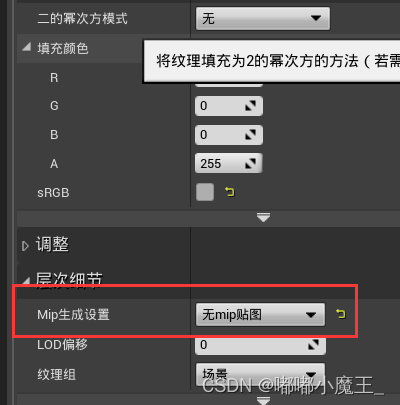
Task: Click the A value field showing 255
Action: coord(229,163)
